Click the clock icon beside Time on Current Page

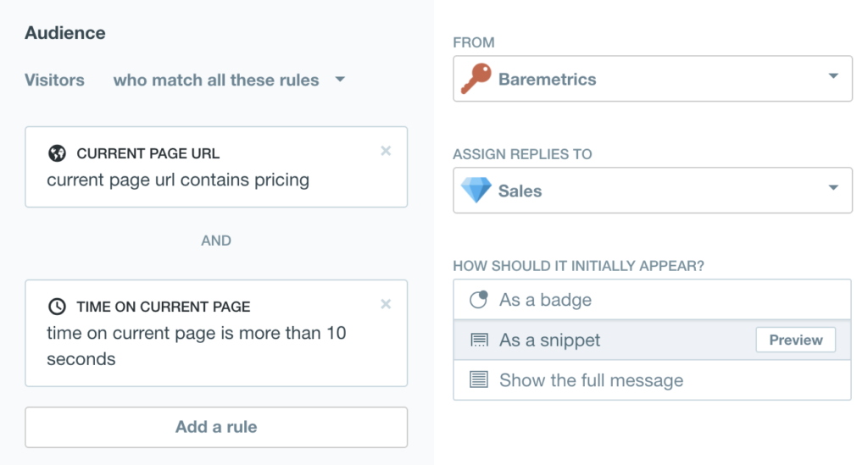[x=57, y=307]
